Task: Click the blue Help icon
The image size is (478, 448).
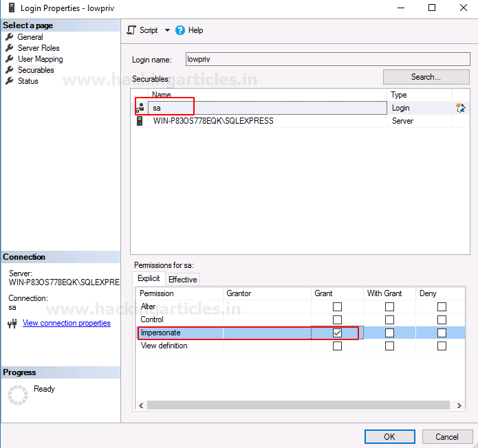Action: pyautogui.click(x=180, y=30)
